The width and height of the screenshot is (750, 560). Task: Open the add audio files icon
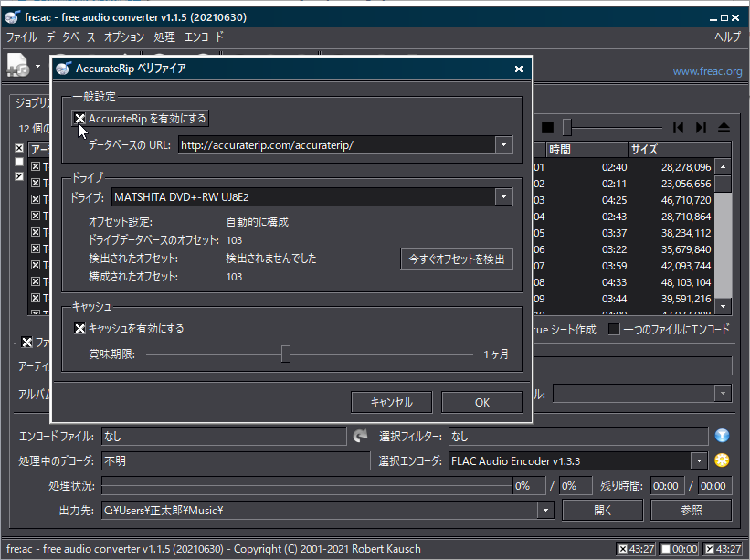point(16,66)
